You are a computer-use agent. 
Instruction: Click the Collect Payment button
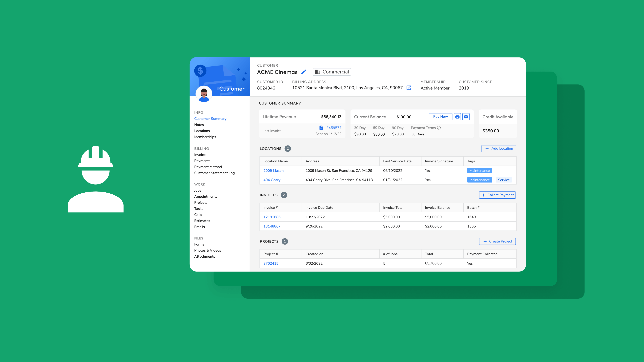(497, 195)
